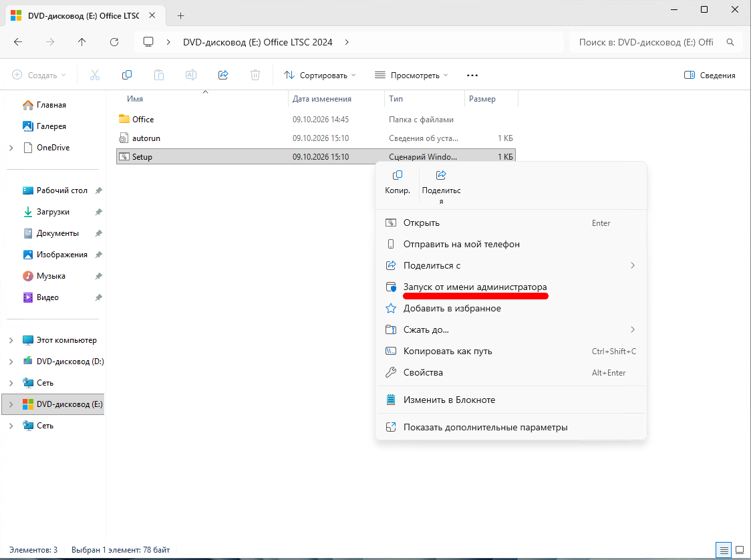Open the three-dot more options menu
The image size is (751, 560).
[472, 76]
